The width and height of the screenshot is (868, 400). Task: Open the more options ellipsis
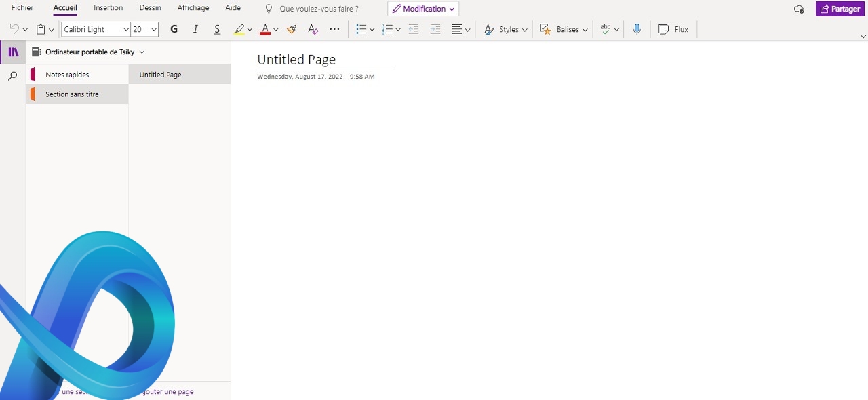coord(334,29)
